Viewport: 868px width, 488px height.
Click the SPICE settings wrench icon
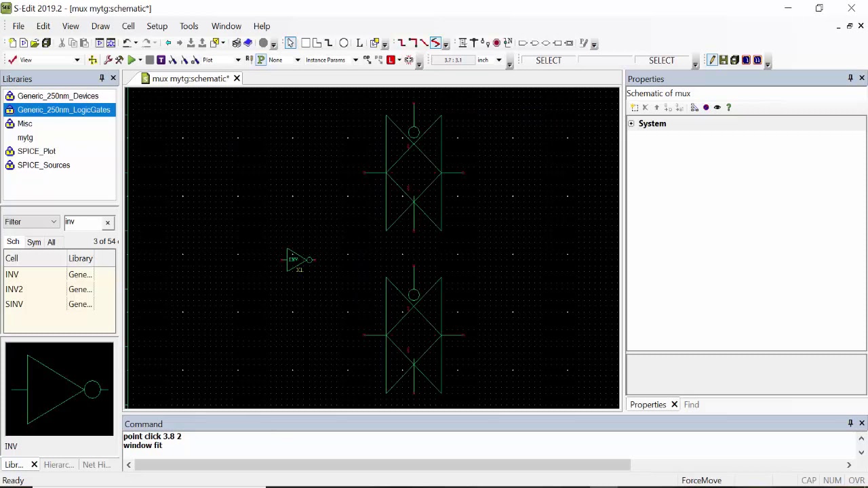[108, 60]
